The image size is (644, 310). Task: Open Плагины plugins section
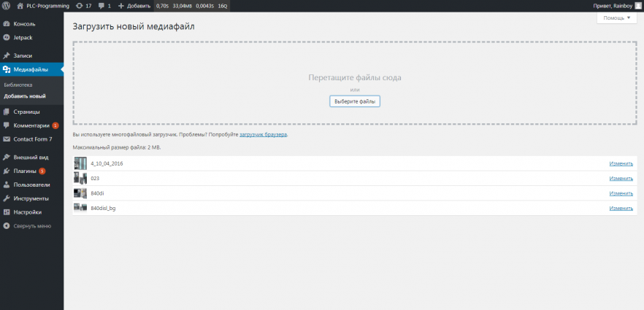click(x=25, y=171)
